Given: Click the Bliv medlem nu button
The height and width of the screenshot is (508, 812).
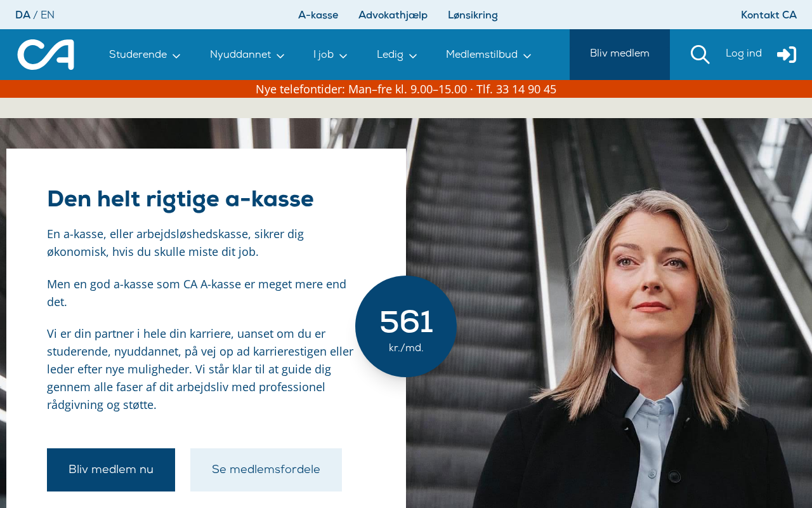Looking at the screenshot, I should pos(111,470).
